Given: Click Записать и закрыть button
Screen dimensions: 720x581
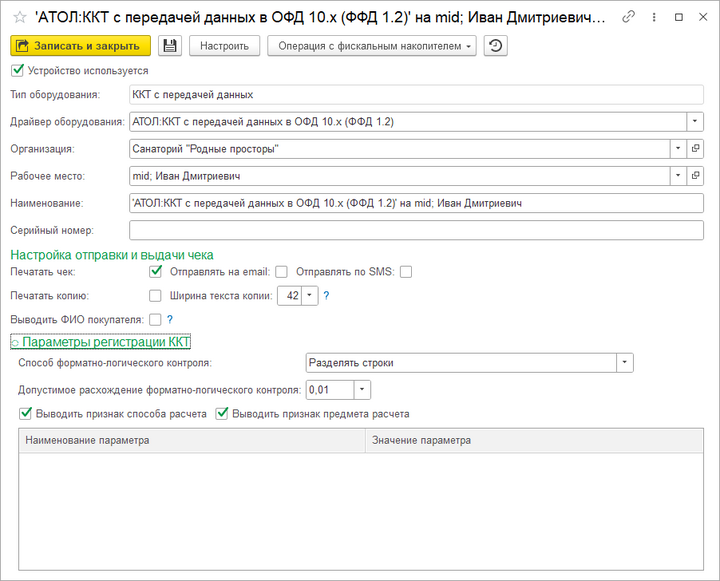Looking at the screenshot, I should (x=80, y=46).
